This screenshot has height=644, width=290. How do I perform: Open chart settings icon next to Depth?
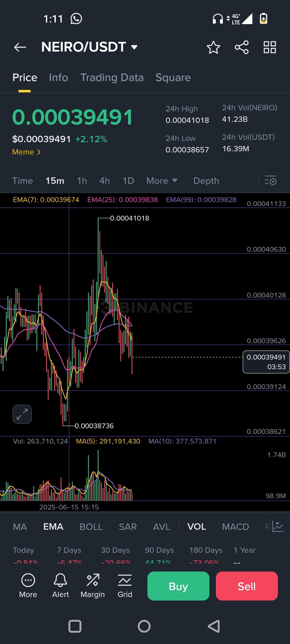point(271,181)
